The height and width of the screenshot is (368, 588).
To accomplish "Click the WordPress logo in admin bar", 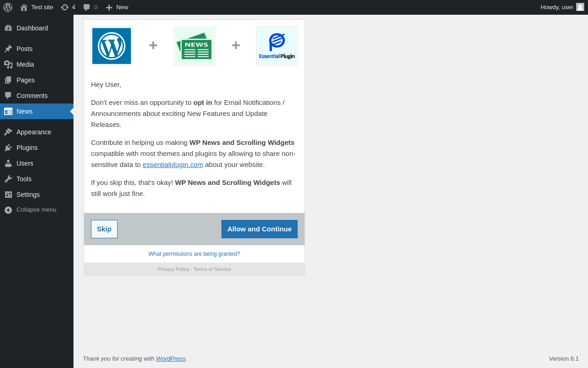I will [x=8, y=7].
